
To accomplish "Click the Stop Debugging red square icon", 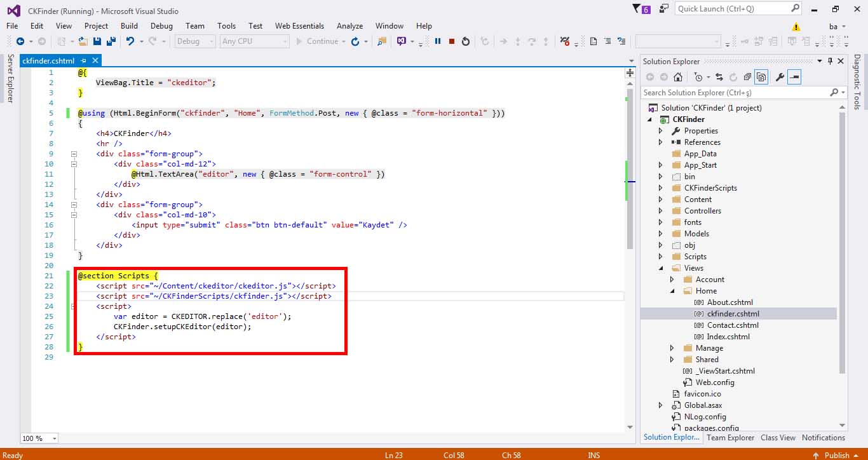I will (x=452, y=41).
